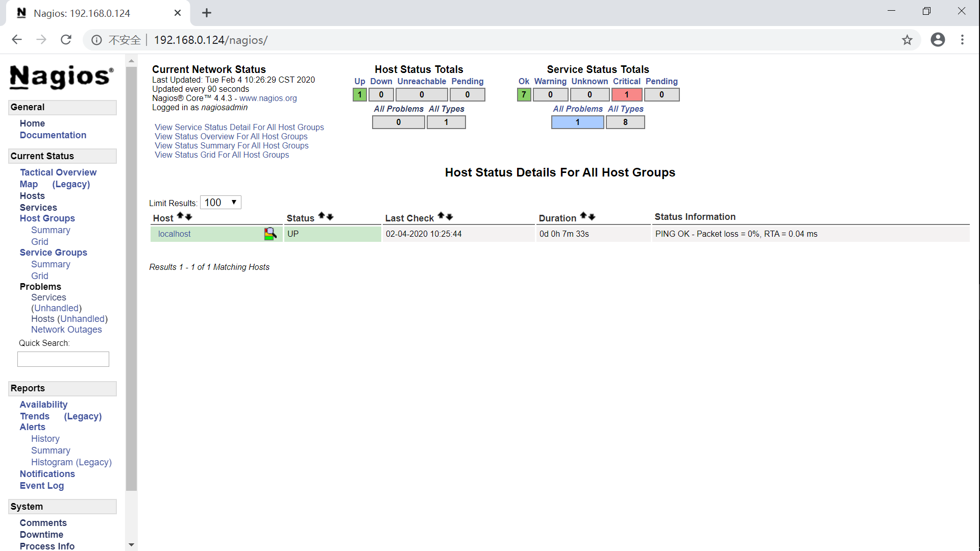
Task: Click the green Ok services count box
Action: [524, 95]
